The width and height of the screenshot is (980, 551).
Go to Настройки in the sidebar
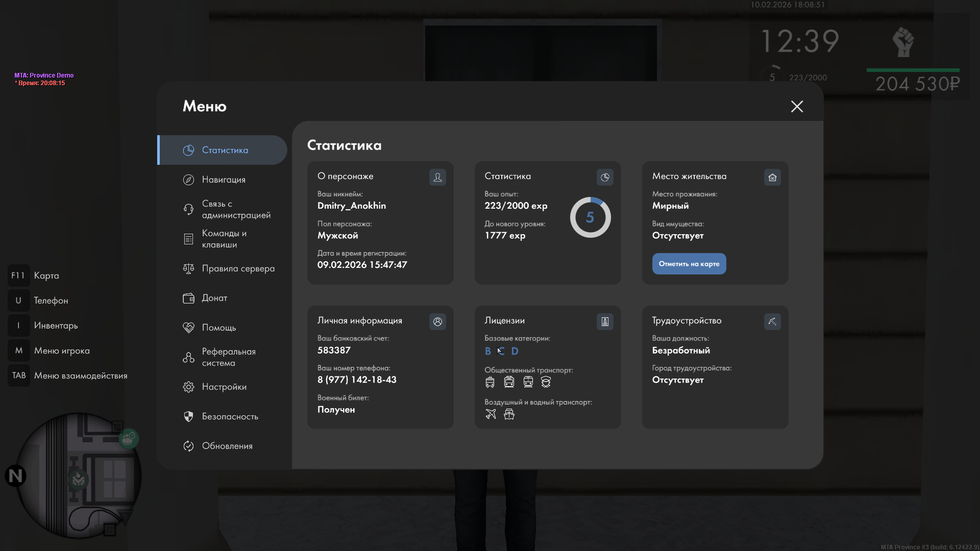click(x=224, y=387)
